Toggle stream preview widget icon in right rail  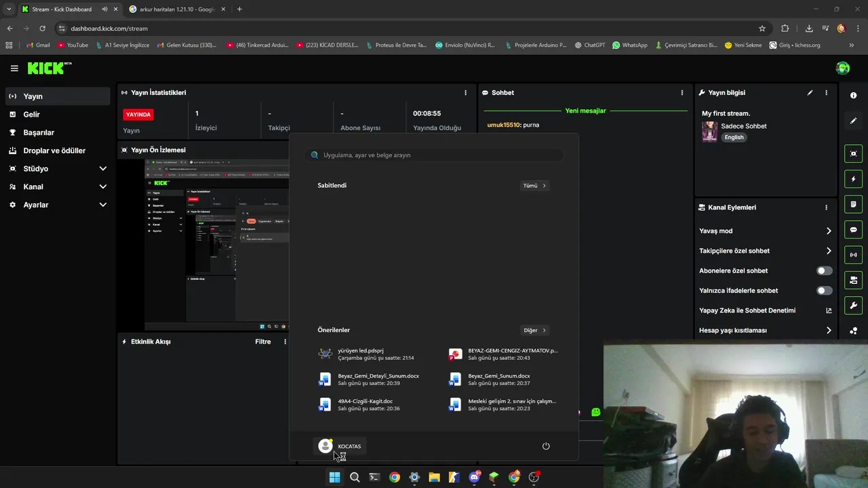[853, 154]
